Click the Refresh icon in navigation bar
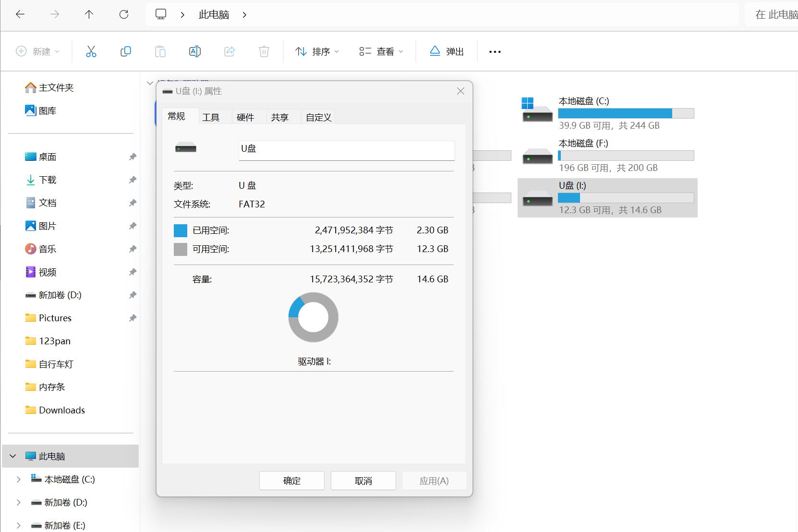 pos(124,14)
